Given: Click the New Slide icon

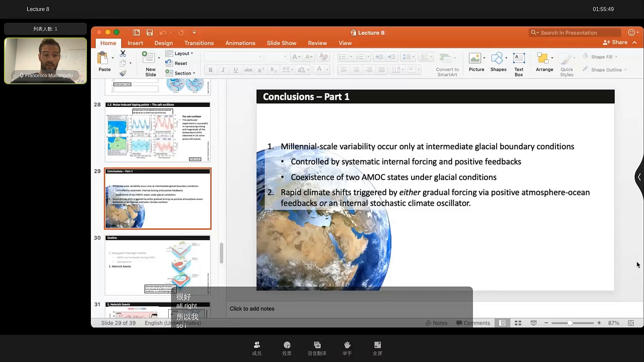Looking at the screenshot, I should tap(148, 58).
